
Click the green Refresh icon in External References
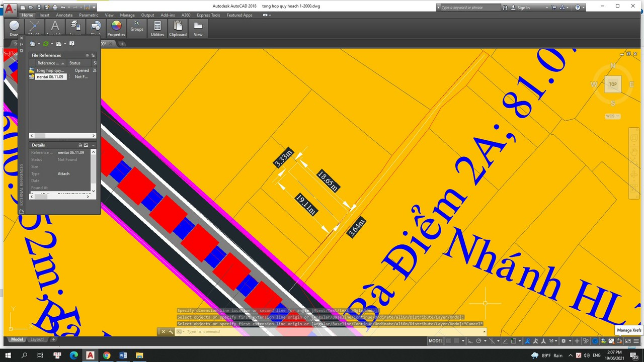46,44
